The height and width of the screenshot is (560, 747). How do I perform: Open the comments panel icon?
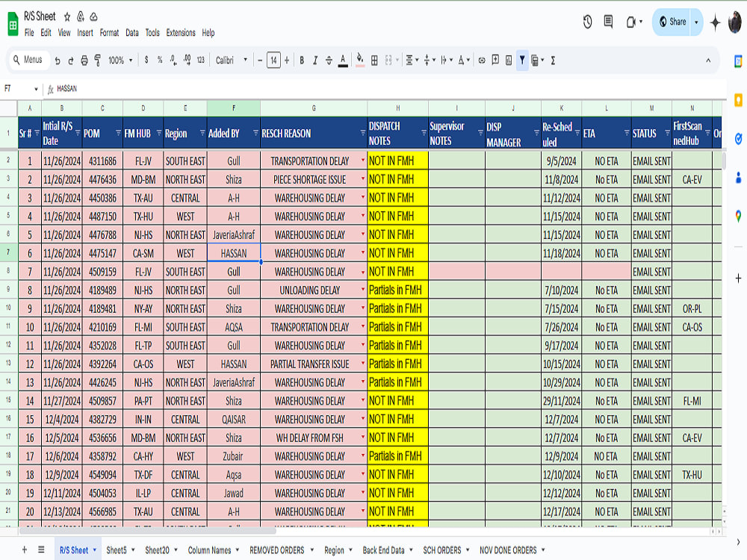click(x=608, y=22)
